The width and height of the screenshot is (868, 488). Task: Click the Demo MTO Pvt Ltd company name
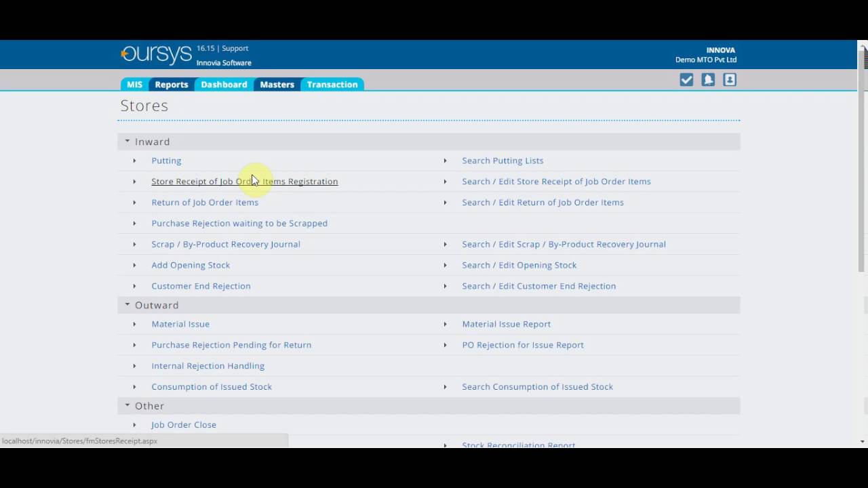coord(706,60)
